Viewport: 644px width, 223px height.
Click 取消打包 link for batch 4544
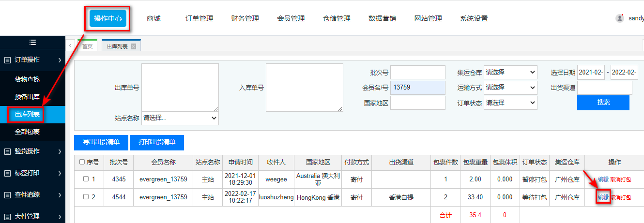pos(621,197)
